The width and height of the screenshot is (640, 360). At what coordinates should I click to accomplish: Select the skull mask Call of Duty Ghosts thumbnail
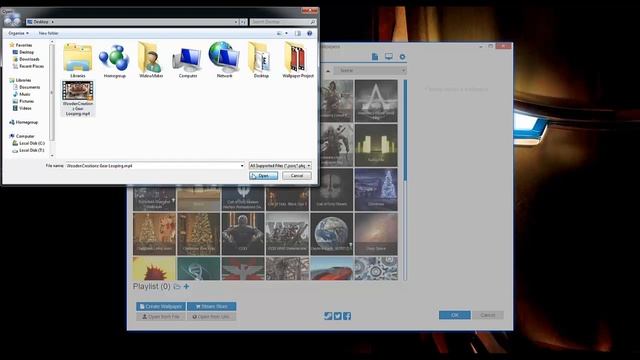(331, 189)
